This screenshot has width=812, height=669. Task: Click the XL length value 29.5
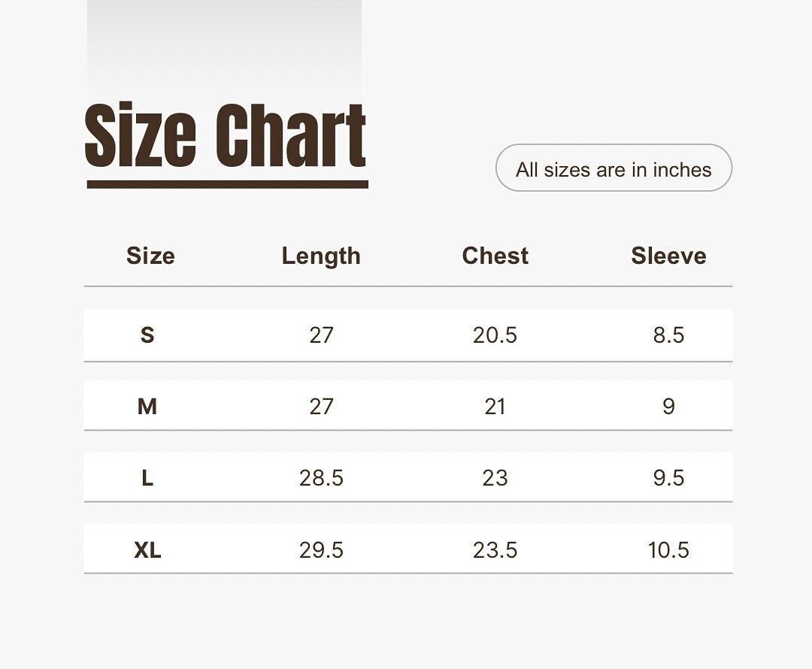(321, 550)
